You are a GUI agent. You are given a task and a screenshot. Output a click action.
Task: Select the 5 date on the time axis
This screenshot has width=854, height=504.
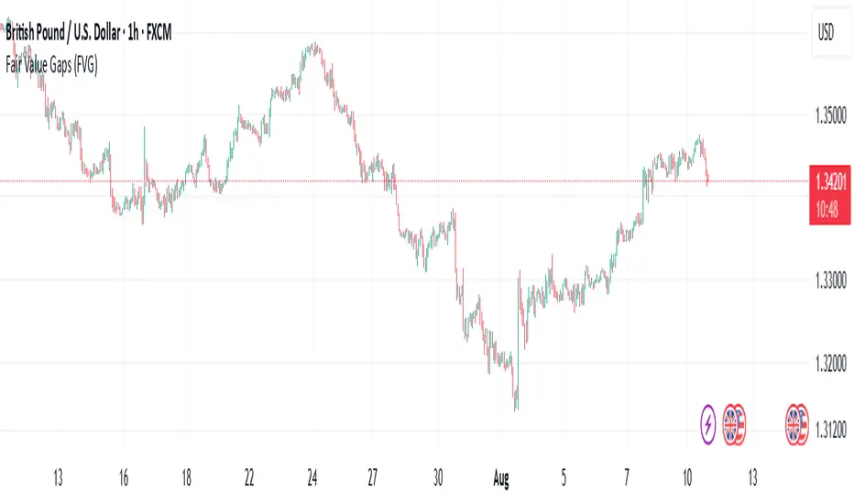click(x=566, y=477)
